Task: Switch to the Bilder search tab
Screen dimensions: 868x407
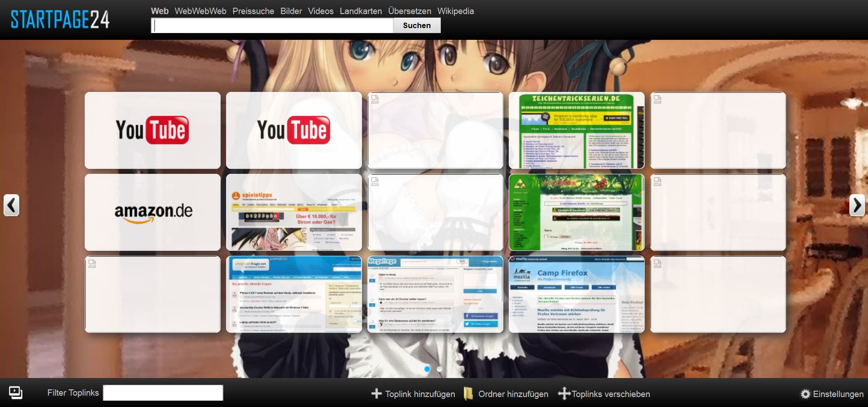Action: [x=291, y=11]
